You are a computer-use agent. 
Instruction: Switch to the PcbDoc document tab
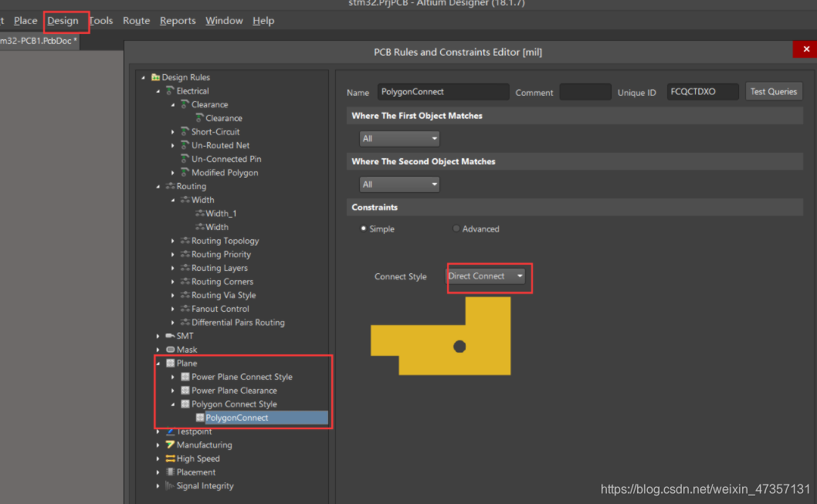click(x=39, y=41)
